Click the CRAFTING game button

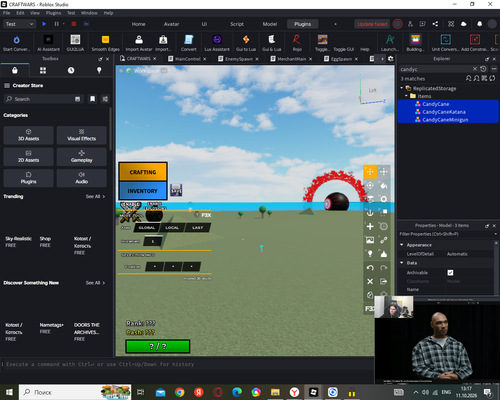coord(143,172)
